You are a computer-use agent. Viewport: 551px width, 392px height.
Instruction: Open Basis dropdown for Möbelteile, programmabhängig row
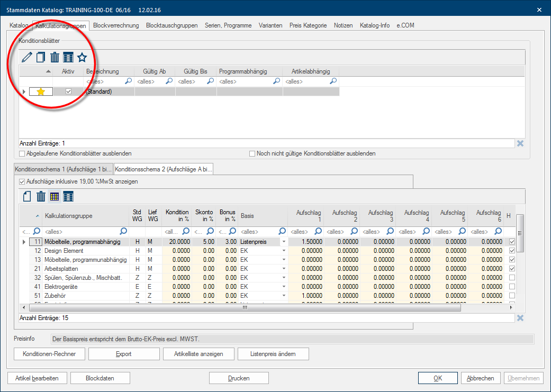284,242
